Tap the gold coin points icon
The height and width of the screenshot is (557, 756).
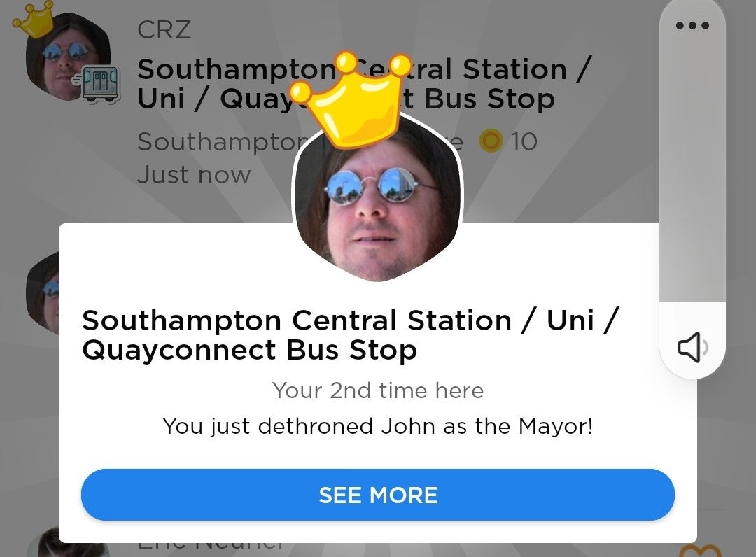[491, 141]
